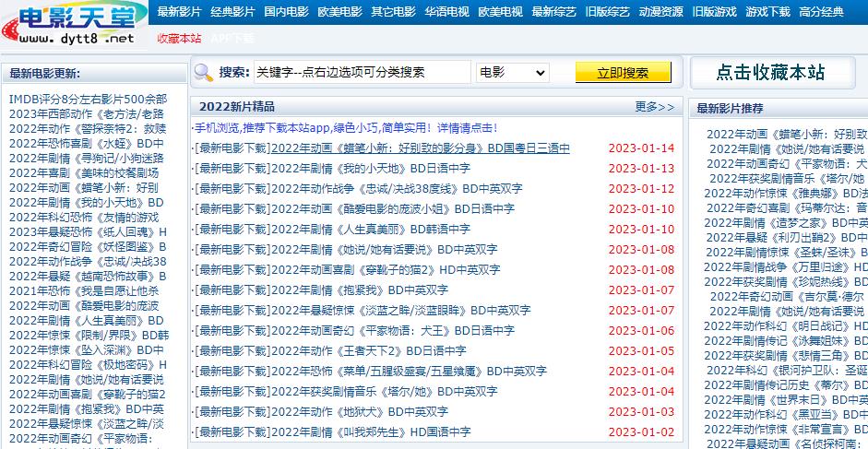Open the 游戏下载 nav item
868x449 pixels.
(x=767, y=12)
